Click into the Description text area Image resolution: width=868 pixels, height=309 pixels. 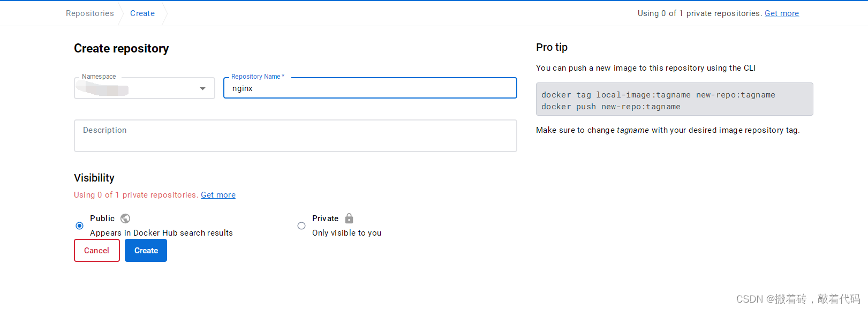pyautogui.click(x=296, y=136)
